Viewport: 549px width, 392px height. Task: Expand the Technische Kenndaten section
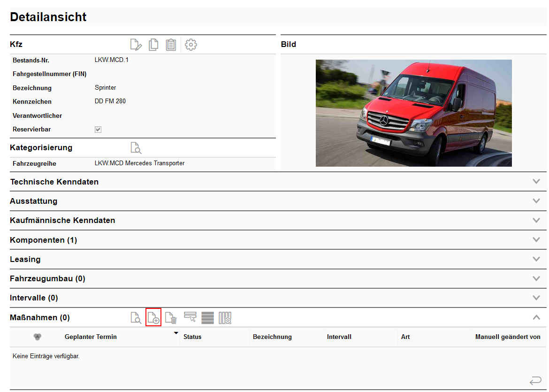pos(536,182)
